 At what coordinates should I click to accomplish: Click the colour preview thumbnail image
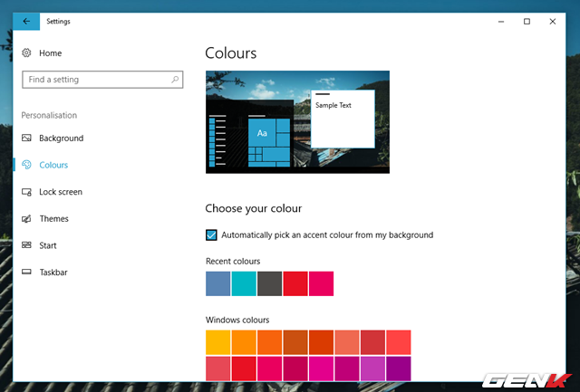297,122
